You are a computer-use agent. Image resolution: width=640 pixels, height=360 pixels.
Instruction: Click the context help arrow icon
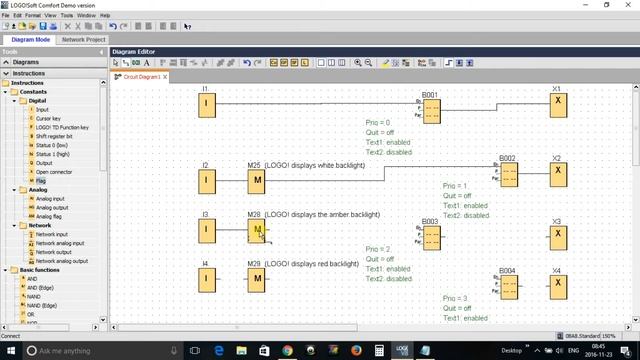point(187,27)
